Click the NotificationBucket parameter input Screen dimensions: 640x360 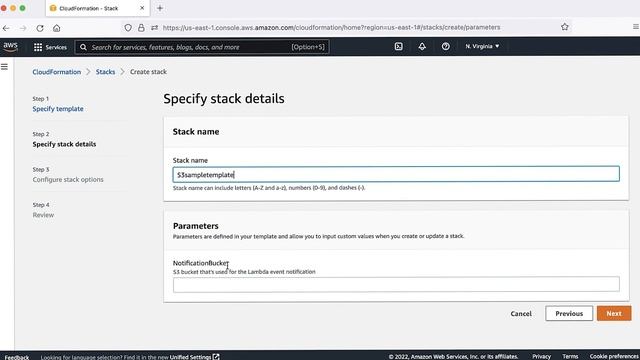(x=396, y=284)
